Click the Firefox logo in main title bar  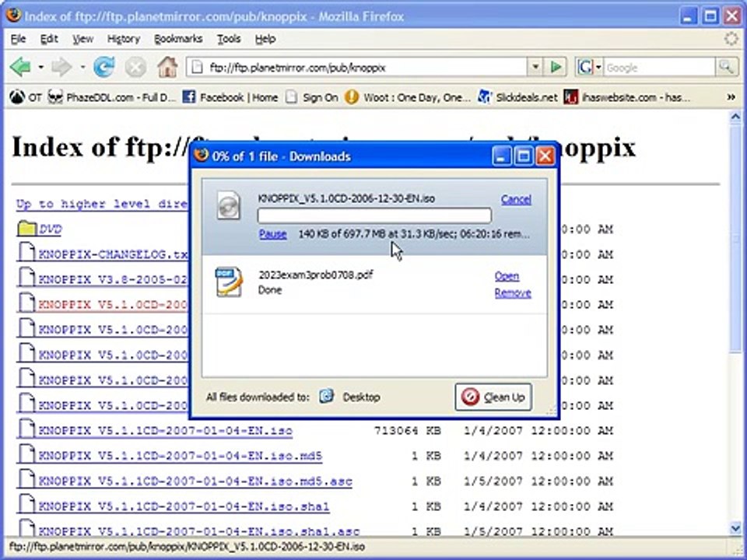[x=13, y=16]
